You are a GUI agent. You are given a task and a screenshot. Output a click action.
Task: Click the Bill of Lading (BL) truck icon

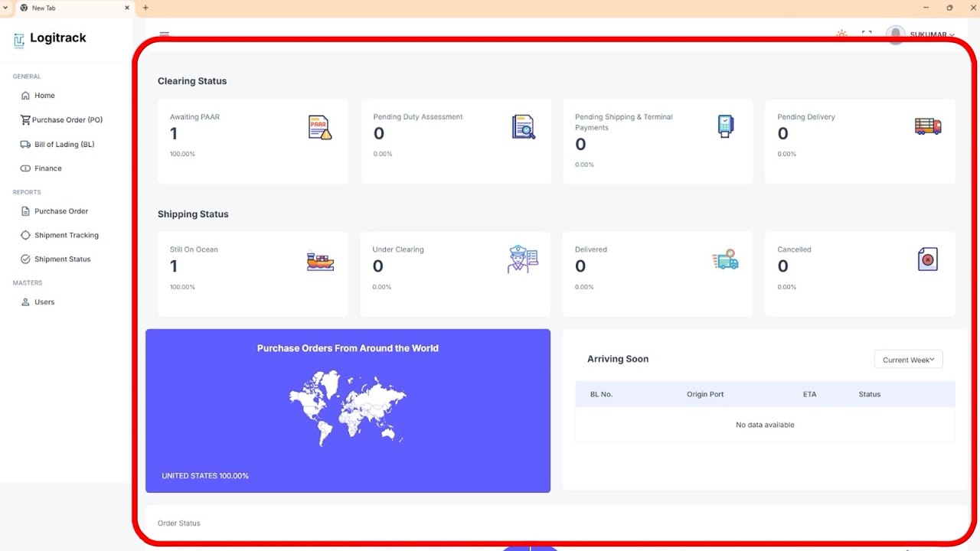click(x=25, y=144)
